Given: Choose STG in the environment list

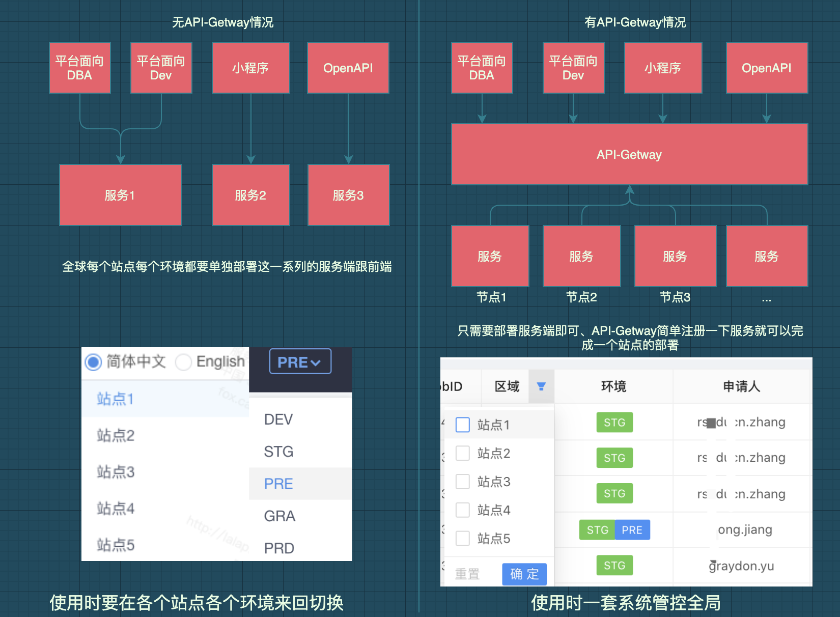Looking at the screenshot, I should pos(300,452).
